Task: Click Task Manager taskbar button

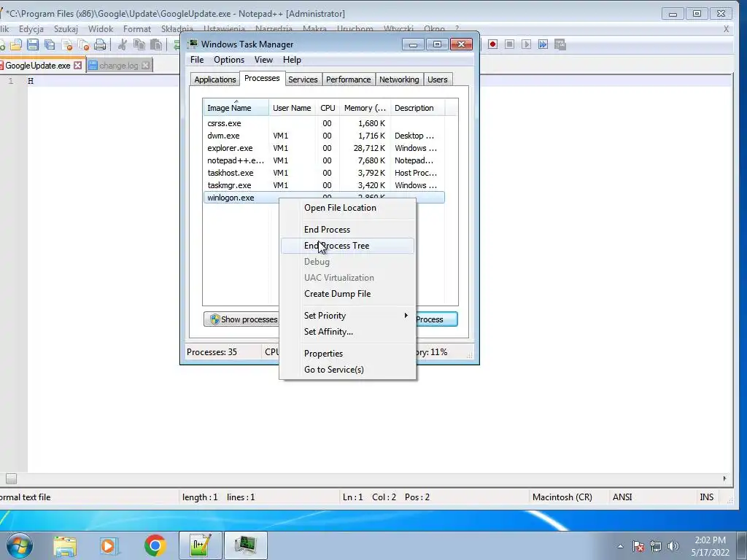Action: 246,545
